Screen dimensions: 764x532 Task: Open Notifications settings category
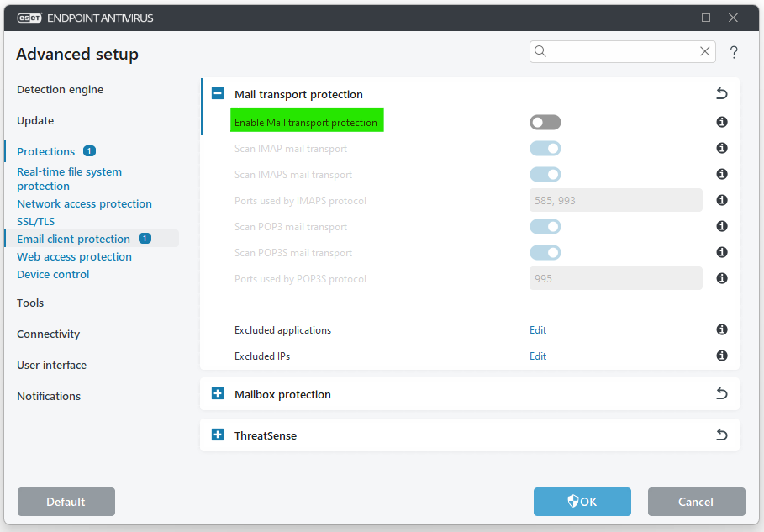(49, 397)
